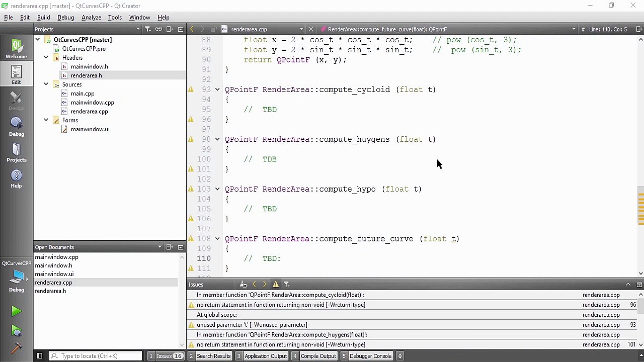The height and width of the screenshot is (362, 644).
Task: Open the Edit menu
Action: click(x=25, y=17)
